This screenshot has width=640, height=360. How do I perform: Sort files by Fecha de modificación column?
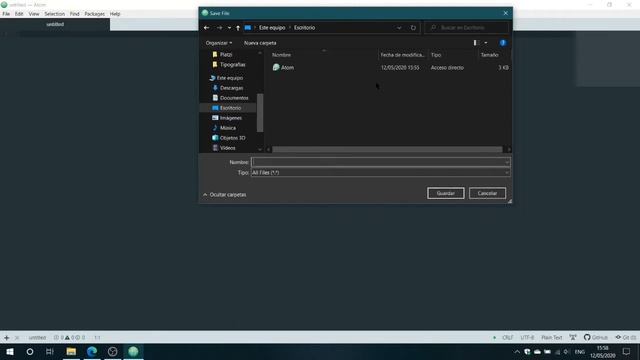click(x=402, y=55)
